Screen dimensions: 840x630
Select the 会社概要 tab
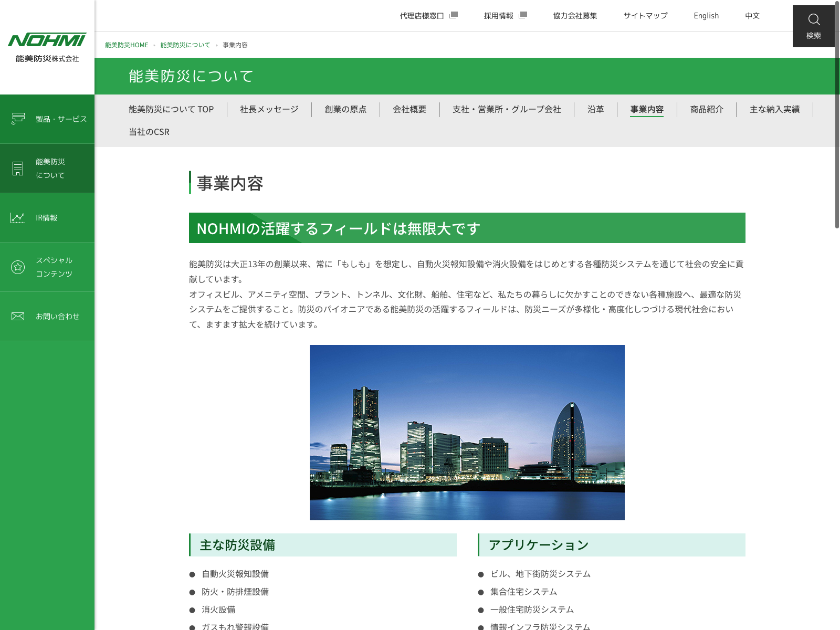(409, 109)
